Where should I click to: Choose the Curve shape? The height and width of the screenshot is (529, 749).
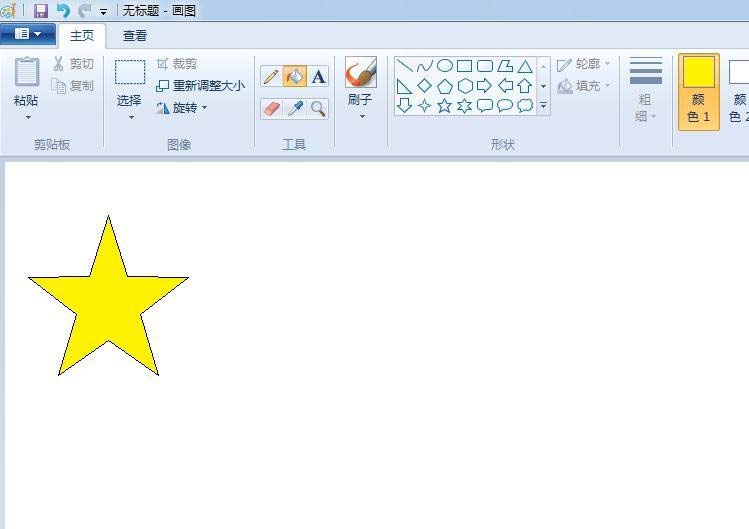[x=424, y=66]
